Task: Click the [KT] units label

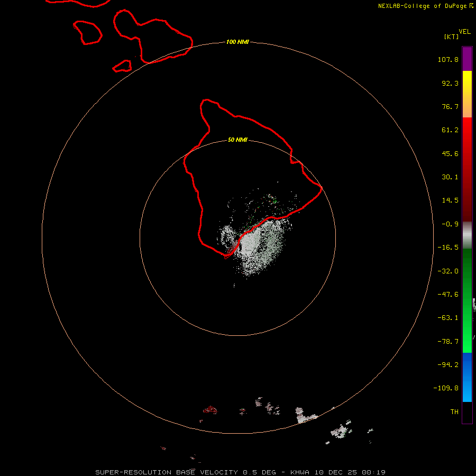Action: coord(452,36)
